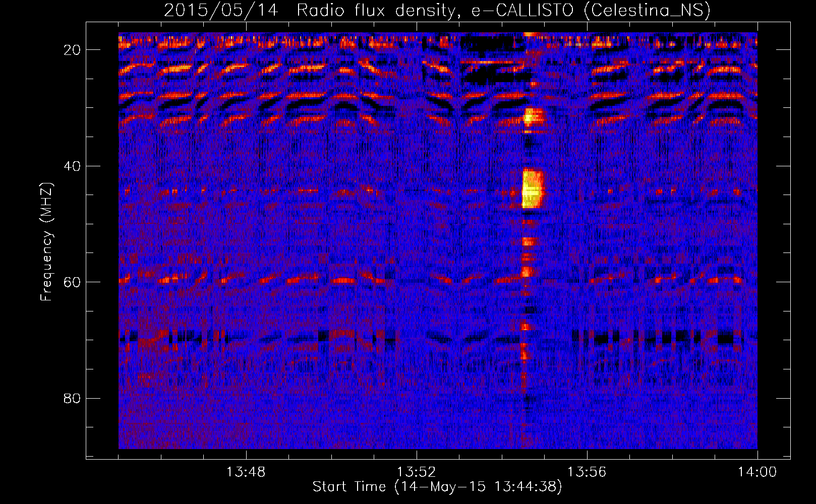Click the 13:48 time tick label

pyautogui.click(x=246, y=472)
